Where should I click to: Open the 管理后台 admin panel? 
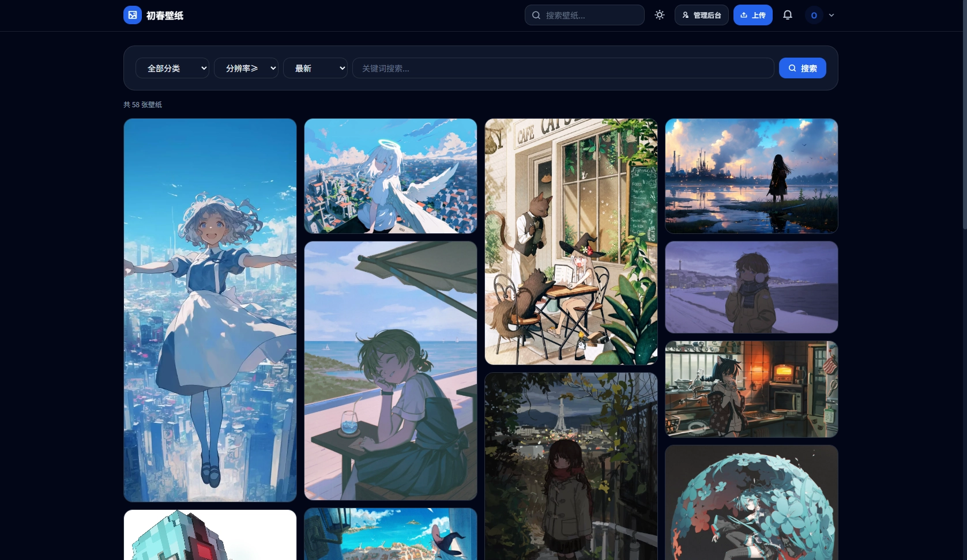(x=702, y=15)
